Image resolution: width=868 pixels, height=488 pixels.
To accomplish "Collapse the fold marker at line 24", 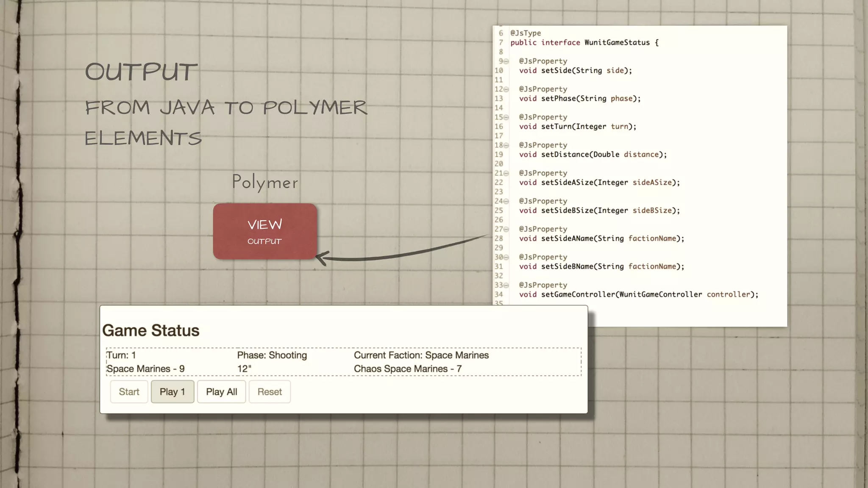I will pos(506,201).
